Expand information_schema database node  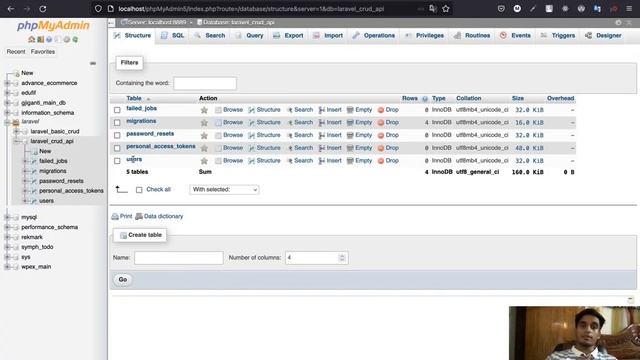tap(7, 113)
